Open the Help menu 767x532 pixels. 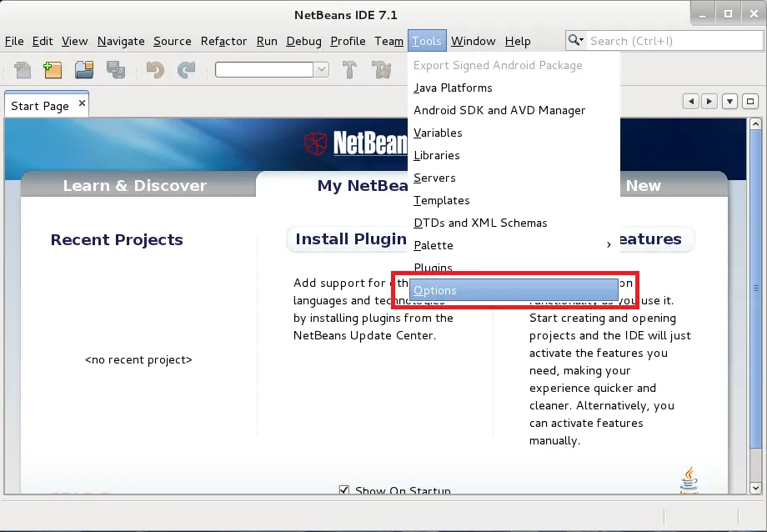[x=518, y=41]
